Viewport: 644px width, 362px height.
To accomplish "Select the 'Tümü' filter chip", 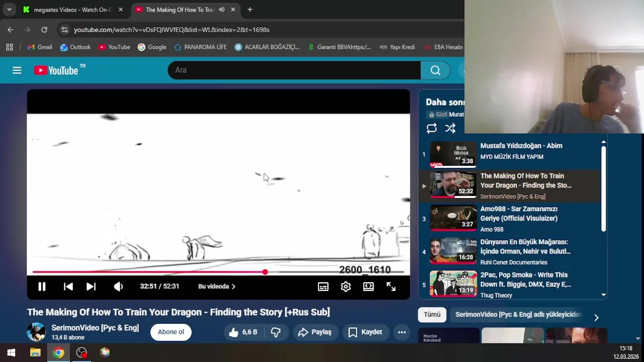I will click(x=432, y=315).
